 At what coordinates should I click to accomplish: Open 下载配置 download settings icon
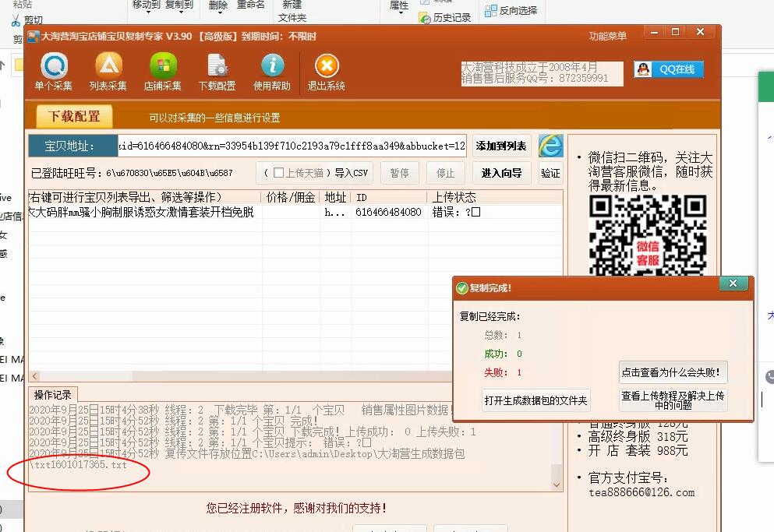217,72
